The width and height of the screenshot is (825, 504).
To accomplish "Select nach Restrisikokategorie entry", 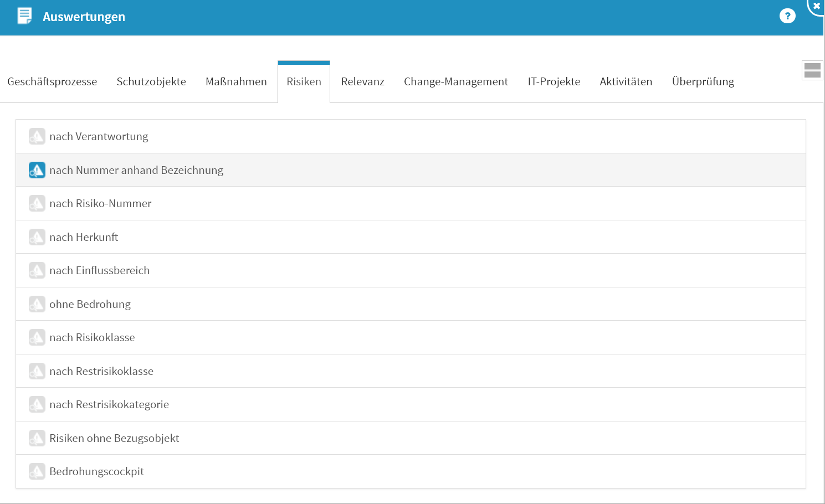I will pos(109,404).
